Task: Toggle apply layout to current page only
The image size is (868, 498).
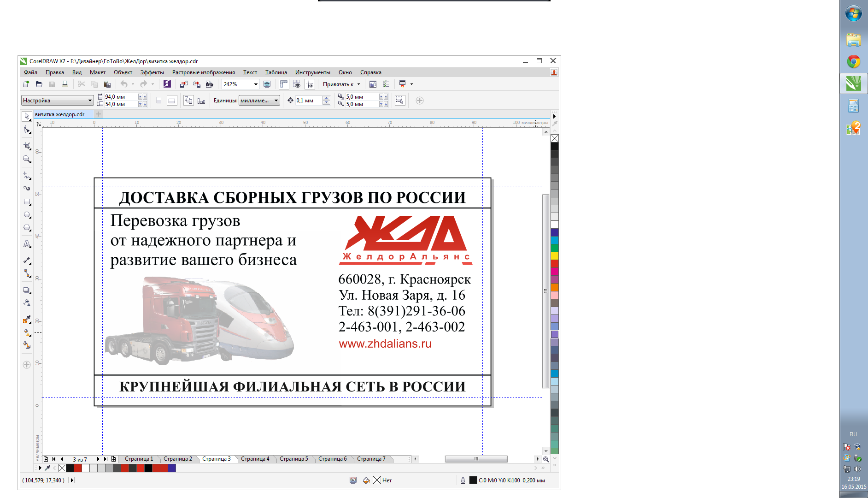Action: (x=201, y=101)
